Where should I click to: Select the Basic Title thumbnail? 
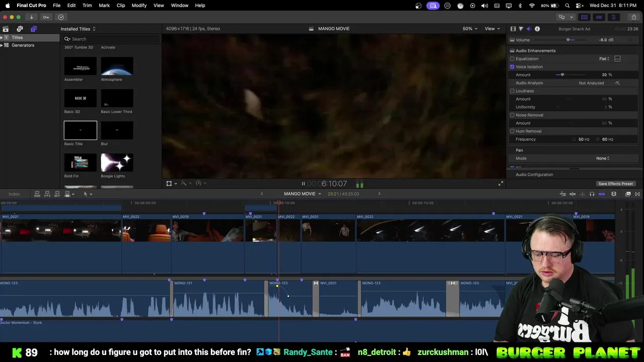tap(80, 130)
